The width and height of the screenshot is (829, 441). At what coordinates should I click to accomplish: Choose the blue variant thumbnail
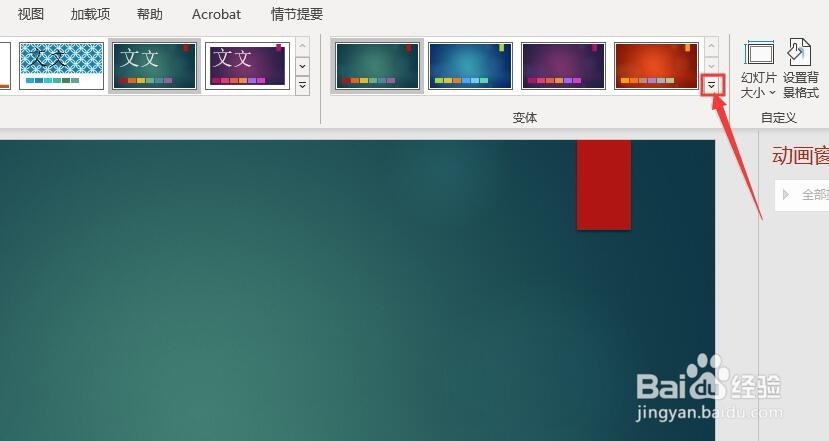point(470,66)
